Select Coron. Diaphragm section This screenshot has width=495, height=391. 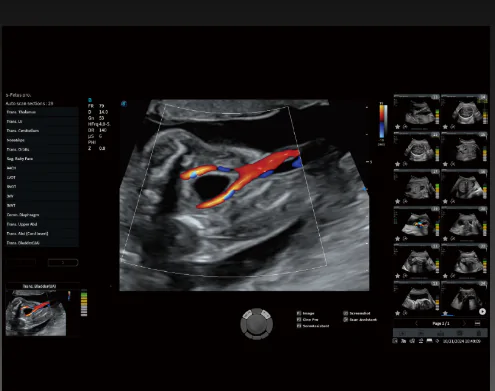pos(42,215)
